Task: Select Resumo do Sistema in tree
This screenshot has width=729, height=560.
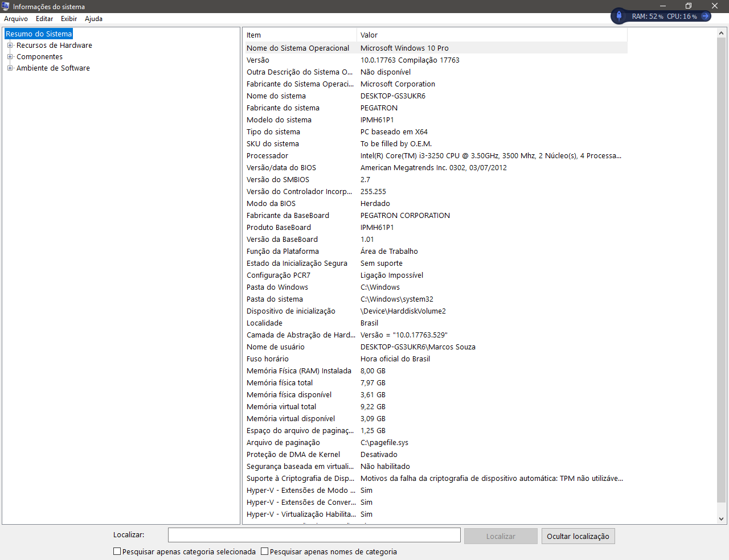Action: pyautogui.click(x=39, y=34)
